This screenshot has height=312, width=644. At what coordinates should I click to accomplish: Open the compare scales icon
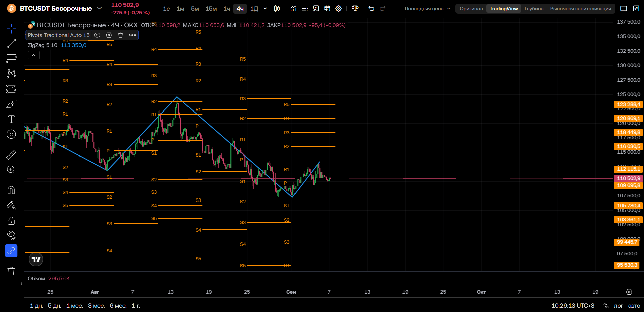click(x=355, y=9)
